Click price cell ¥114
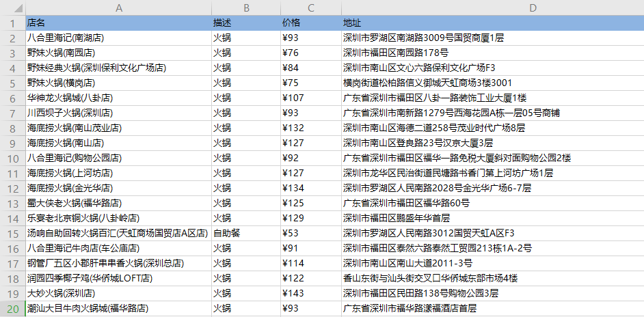Viewport: 644px width, 317px height. [x=311, y=264]
